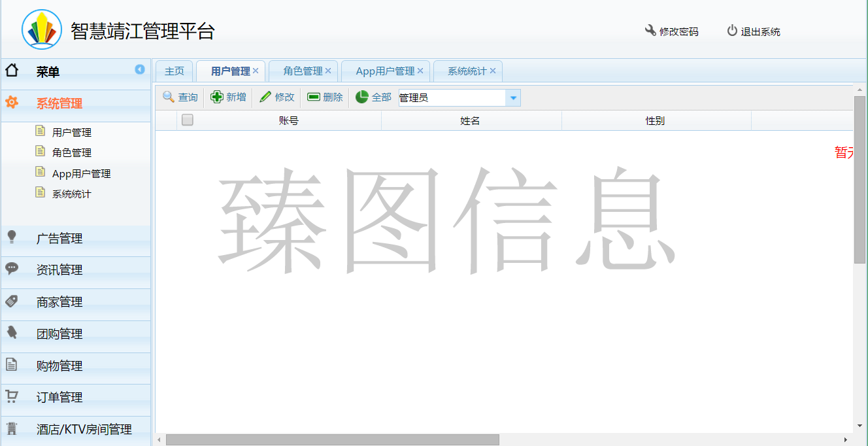Open App用户管理 in the sidebar tree
The width and height of the screenshot is (868, 446).
(x=81, y=173)
